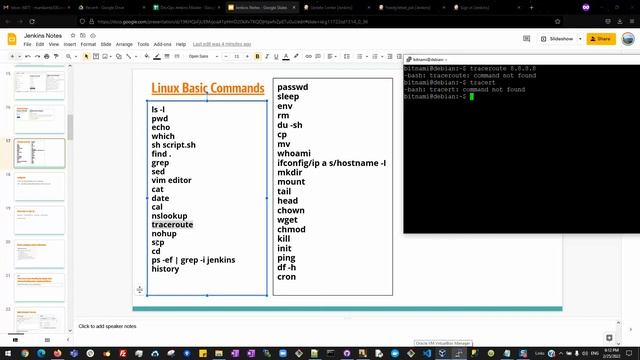Click the Border weight icon
The height and width of the screenshot is (360, 640).
167,56
